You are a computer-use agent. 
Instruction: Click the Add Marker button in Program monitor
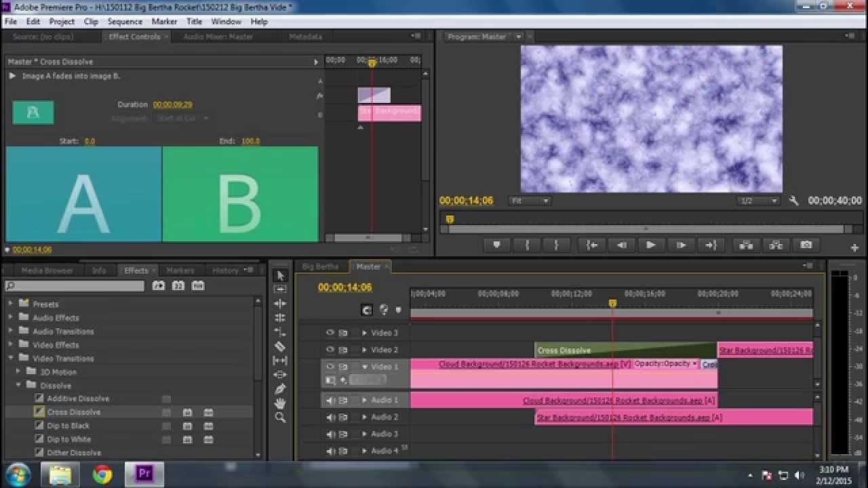pos(496,245)
